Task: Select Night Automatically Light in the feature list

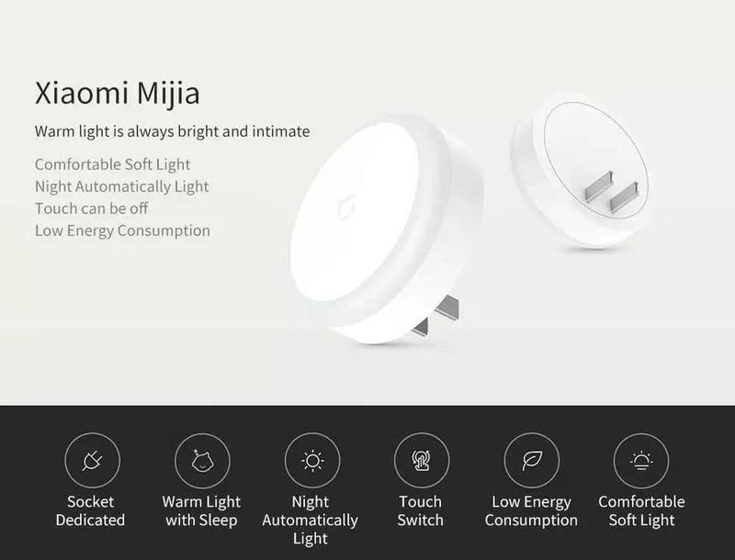Action: (x=122, y=186)
